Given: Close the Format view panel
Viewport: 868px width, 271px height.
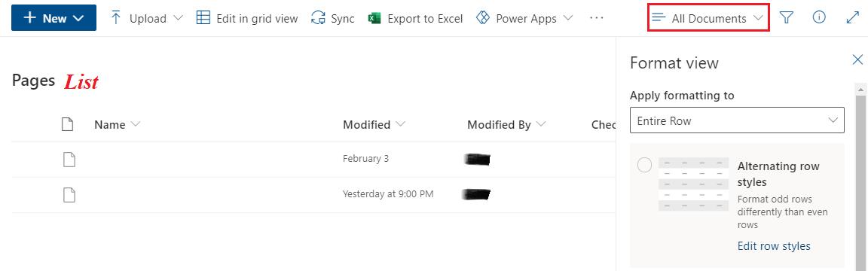Looking at the screenshot, I should (x=857, y=59).
